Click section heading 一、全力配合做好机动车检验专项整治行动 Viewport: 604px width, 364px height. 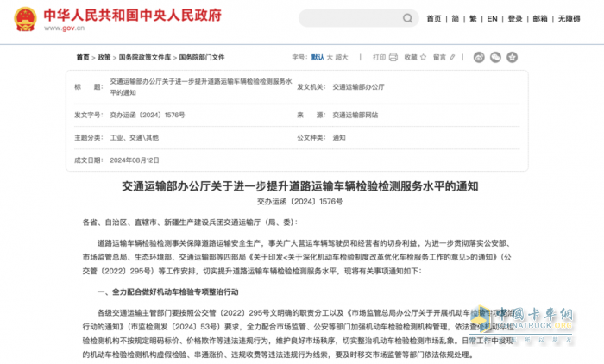[168, 292]
